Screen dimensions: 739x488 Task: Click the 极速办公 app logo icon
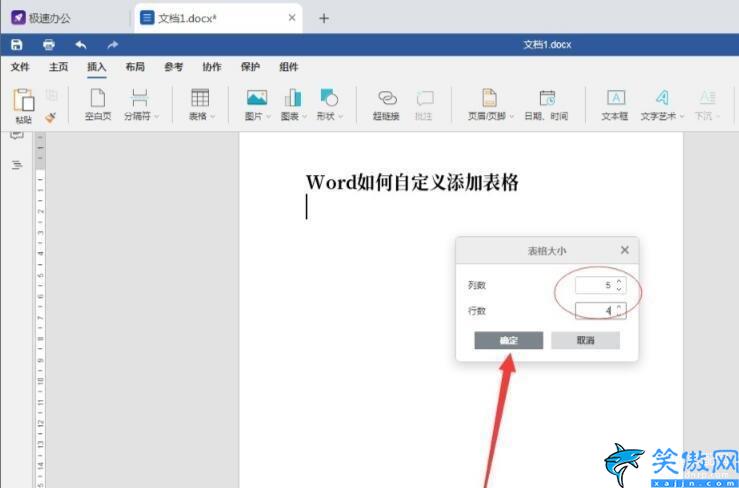(18, 18)
